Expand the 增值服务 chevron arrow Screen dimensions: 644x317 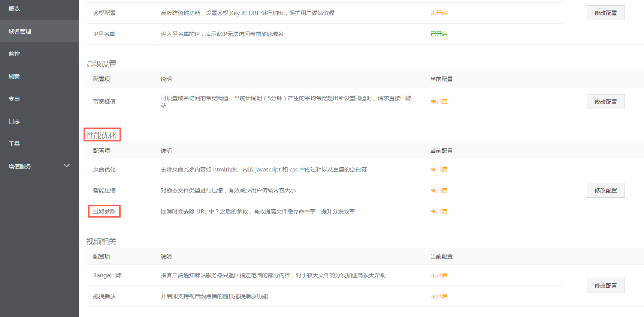[x=67, y=166]
